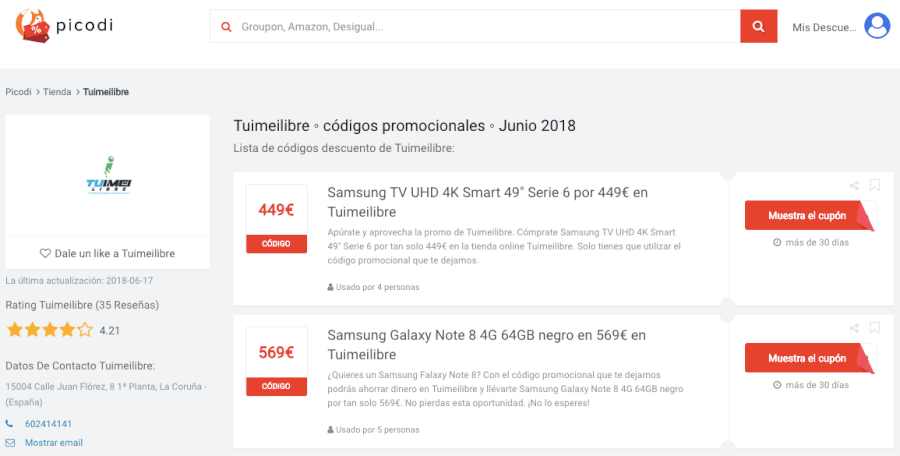Go to Tienda in the breadcrumb
Viewport: 900px width, 456px height.
click(57, 92)
